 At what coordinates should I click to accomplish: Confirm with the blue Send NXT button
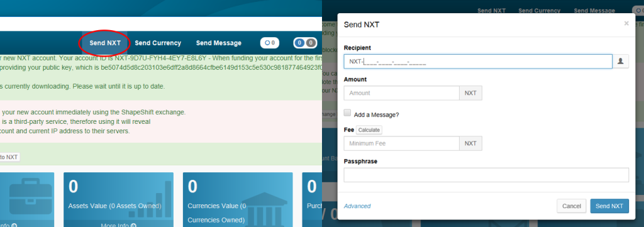click(x=609, y=206)
